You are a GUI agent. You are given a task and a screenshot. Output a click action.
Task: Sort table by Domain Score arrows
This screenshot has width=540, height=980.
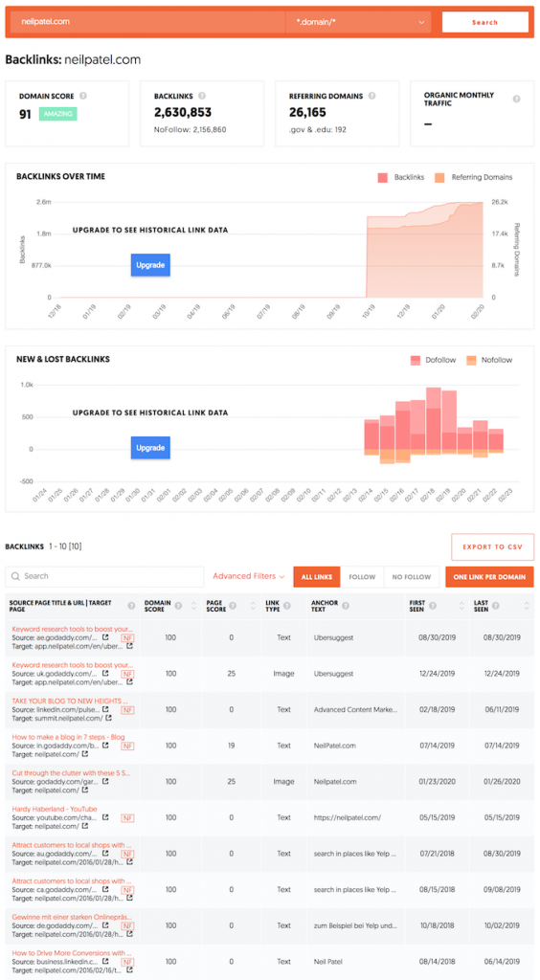[x=193, y=606]
